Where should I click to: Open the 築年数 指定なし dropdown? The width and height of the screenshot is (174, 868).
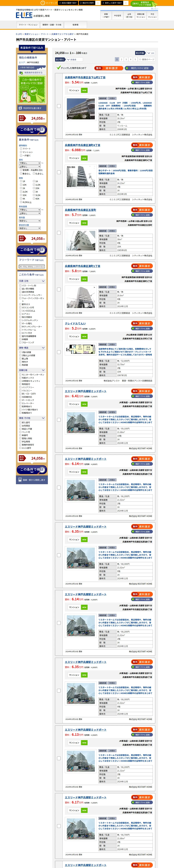point(30,221)
